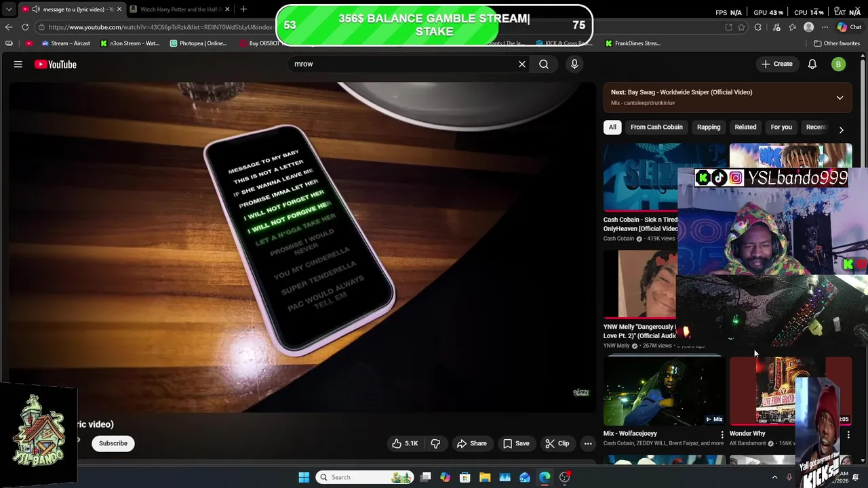Select the 'Rapping' filter chip
The image size is (868, 488).
pos(709,127)
